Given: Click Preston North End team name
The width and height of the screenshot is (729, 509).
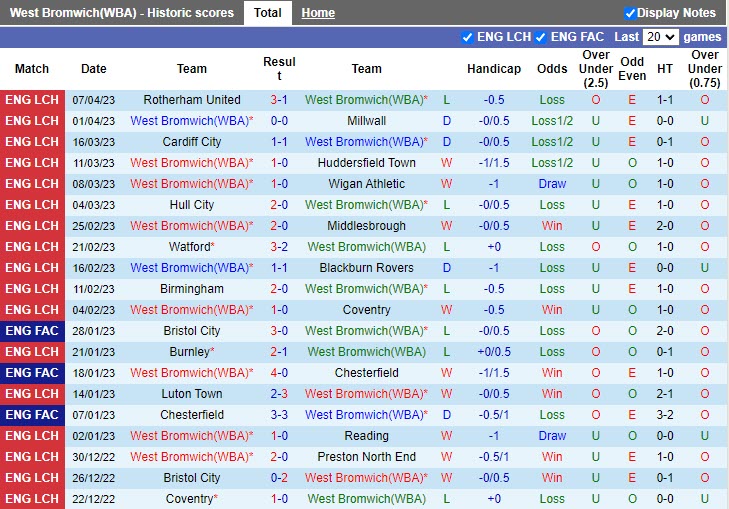Looking at the screenshot, I should 366,456.
